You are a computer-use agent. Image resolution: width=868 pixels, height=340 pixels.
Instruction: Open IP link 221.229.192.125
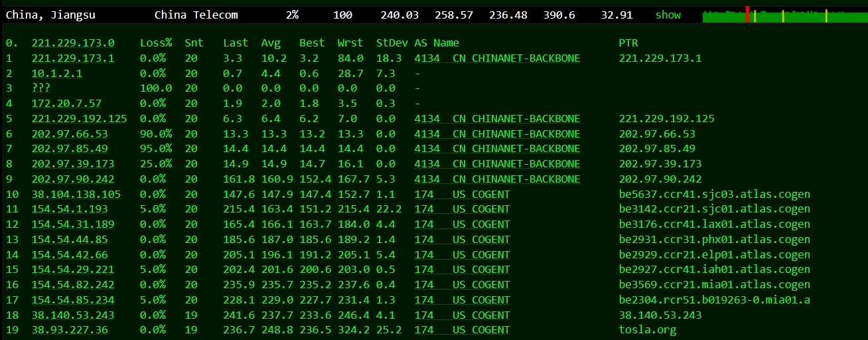pyautogui.click(x=79, y=119)
